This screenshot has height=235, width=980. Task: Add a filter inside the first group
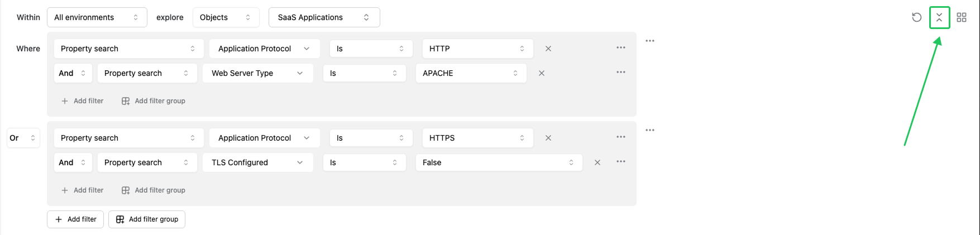83,101
